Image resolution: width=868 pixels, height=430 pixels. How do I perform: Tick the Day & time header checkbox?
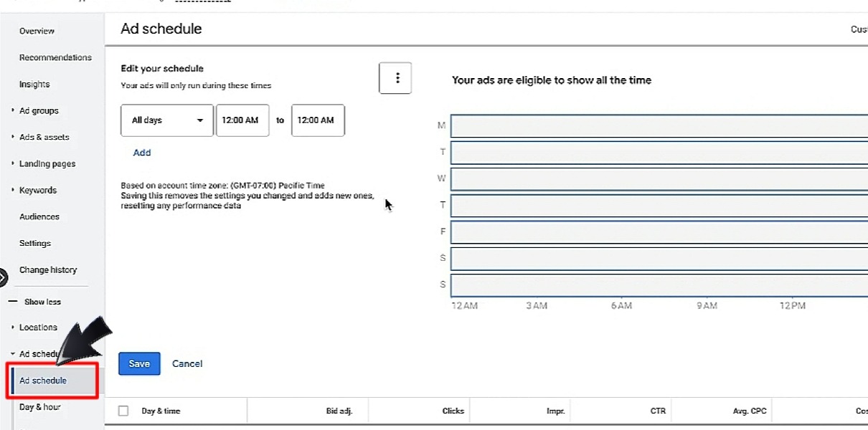(x=123, y=411)
